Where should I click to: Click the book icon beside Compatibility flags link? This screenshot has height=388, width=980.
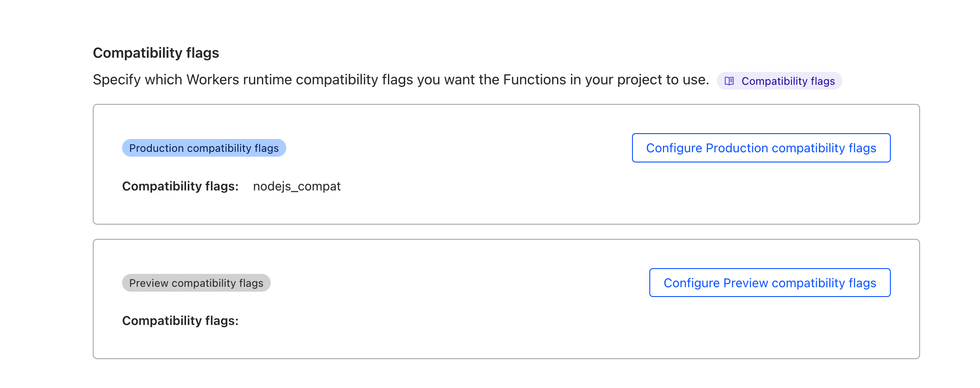[x=729, y=81]
